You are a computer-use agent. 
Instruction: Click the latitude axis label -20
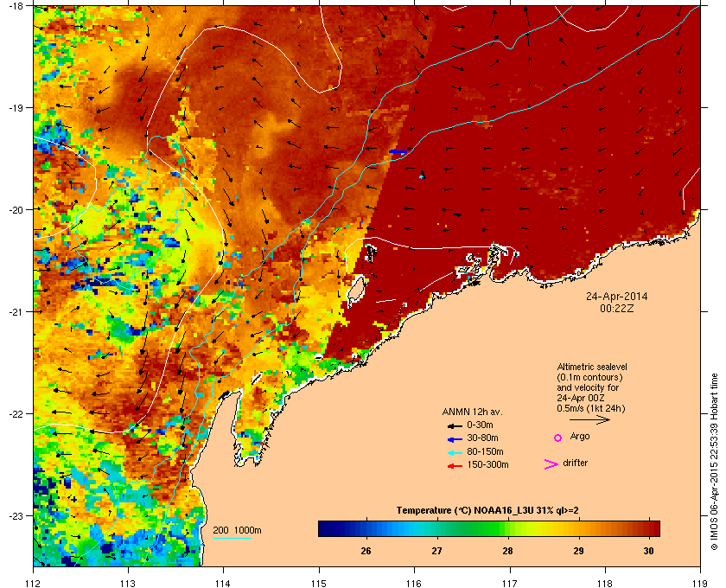(x=16, y=209)
